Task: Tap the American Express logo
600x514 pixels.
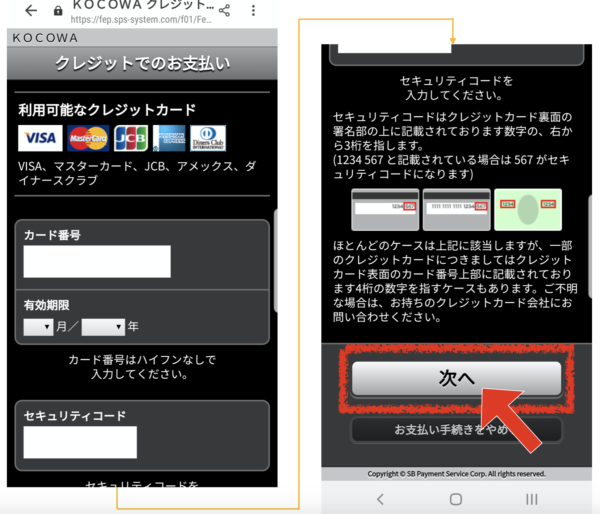Action: (169, 138)
